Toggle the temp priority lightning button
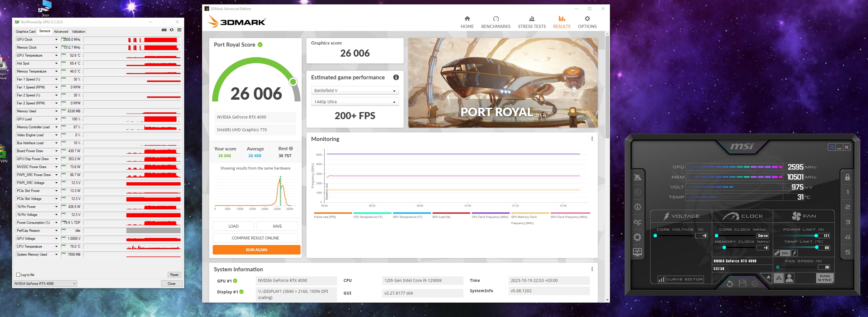Screen dimensions: 868x317 click(x=795, y=253)
